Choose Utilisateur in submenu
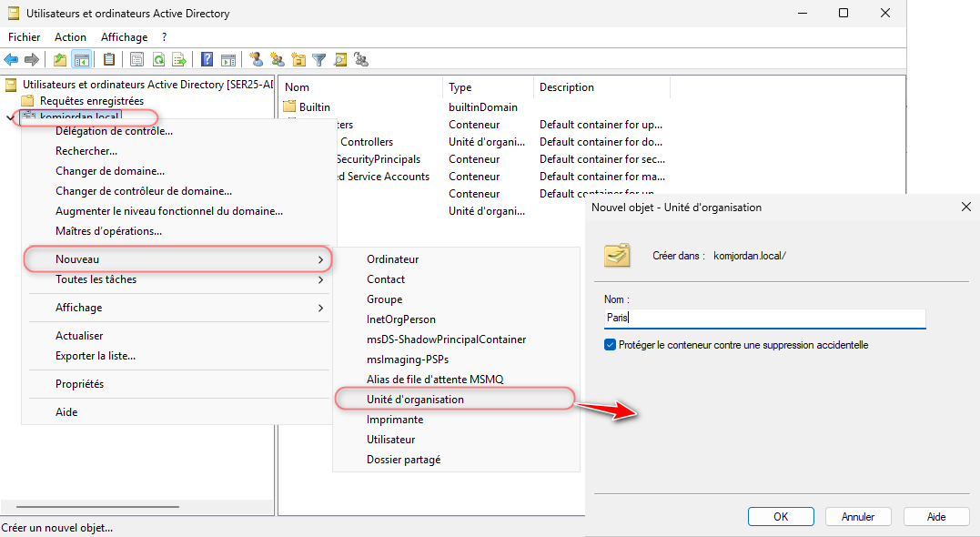This screenshot has width=980, height=537. [x=391, y=440]
